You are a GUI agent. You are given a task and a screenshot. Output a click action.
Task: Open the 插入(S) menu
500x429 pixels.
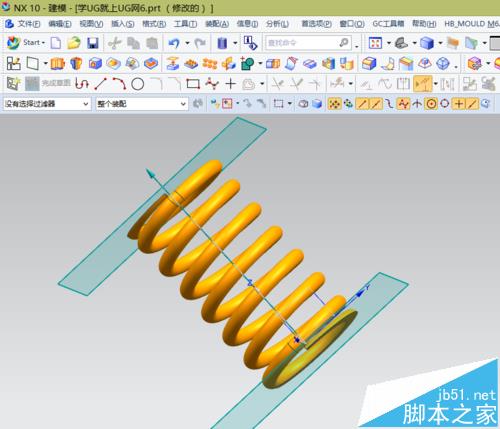(x=122, y=24)
